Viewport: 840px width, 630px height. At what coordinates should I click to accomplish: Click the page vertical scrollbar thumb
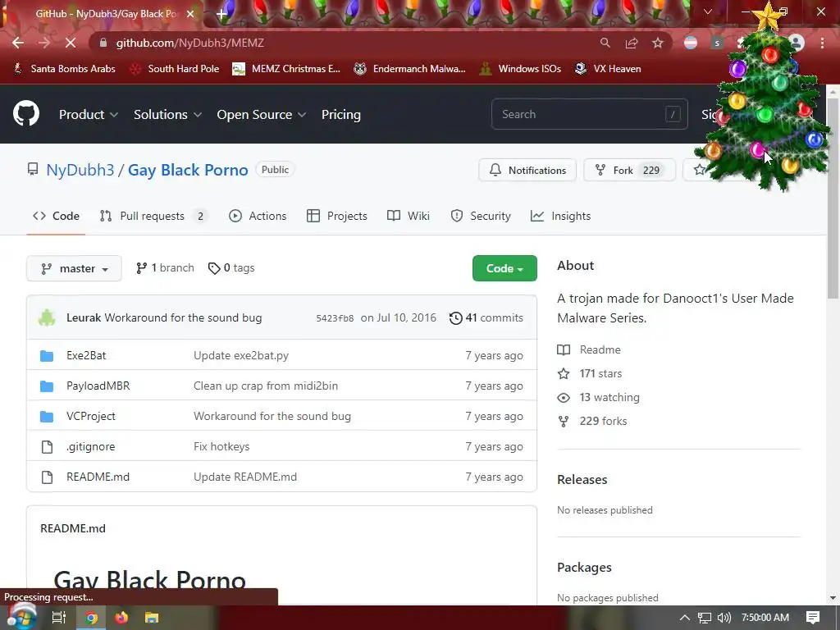[x=833, y=199]
